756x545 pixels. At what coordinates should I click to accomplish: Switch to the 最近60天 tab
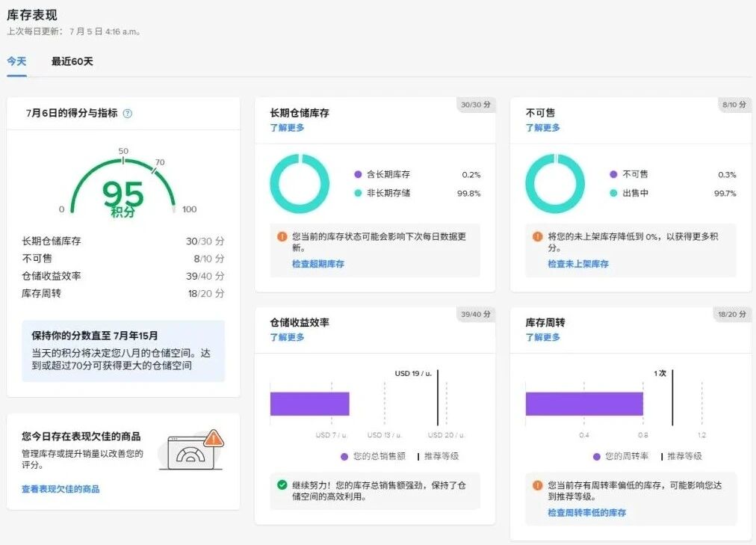point(72,61)
